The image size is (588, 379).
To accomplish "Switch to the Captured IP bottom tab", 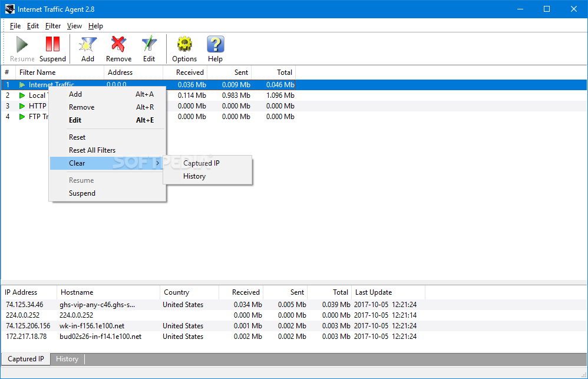I will (x=26, y=359).
